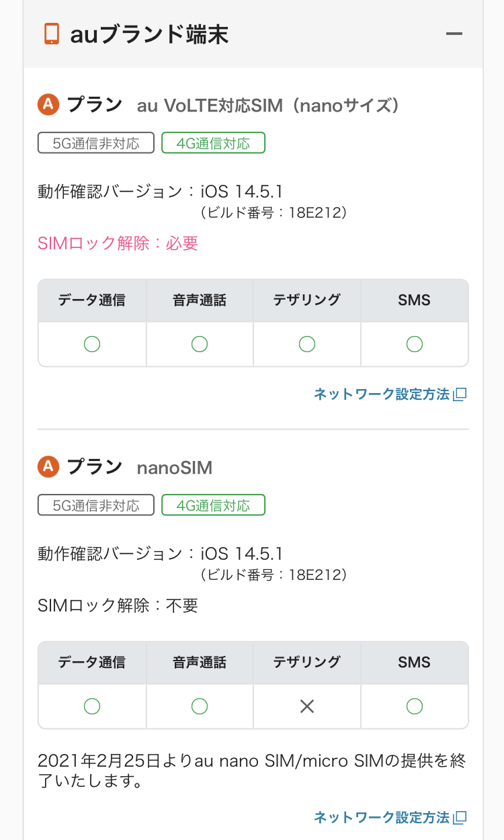
Task: Click the A plan badge beside au VoLTE対応SIM
Action: point(48,105)
